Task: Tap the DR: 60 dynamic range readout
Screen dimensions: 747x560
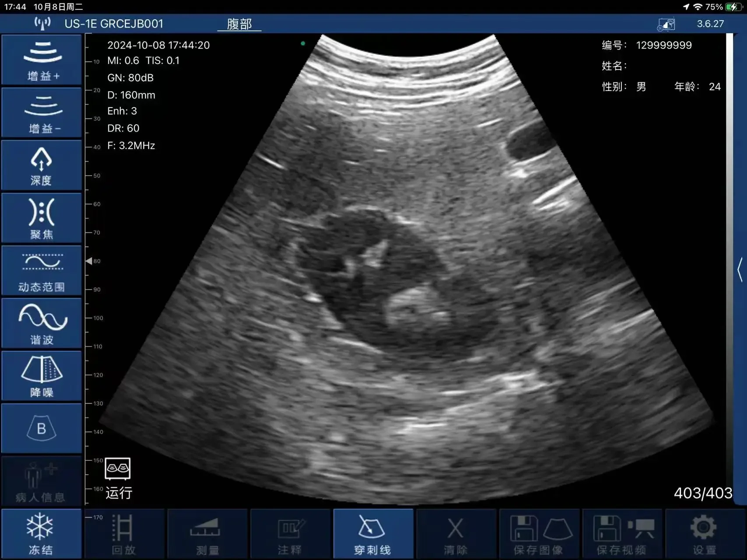Action: tap(123, 128)
